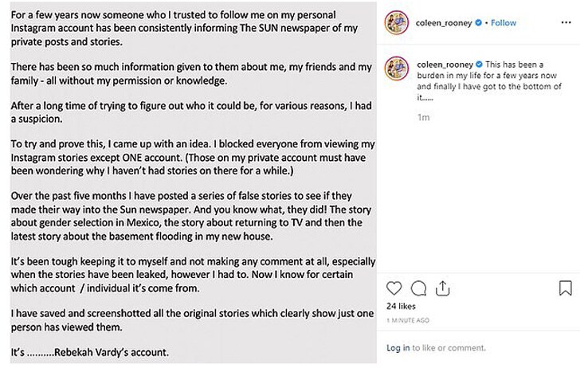
Task: Follow coleen_rooney
Action: click(x=504, y=23)
